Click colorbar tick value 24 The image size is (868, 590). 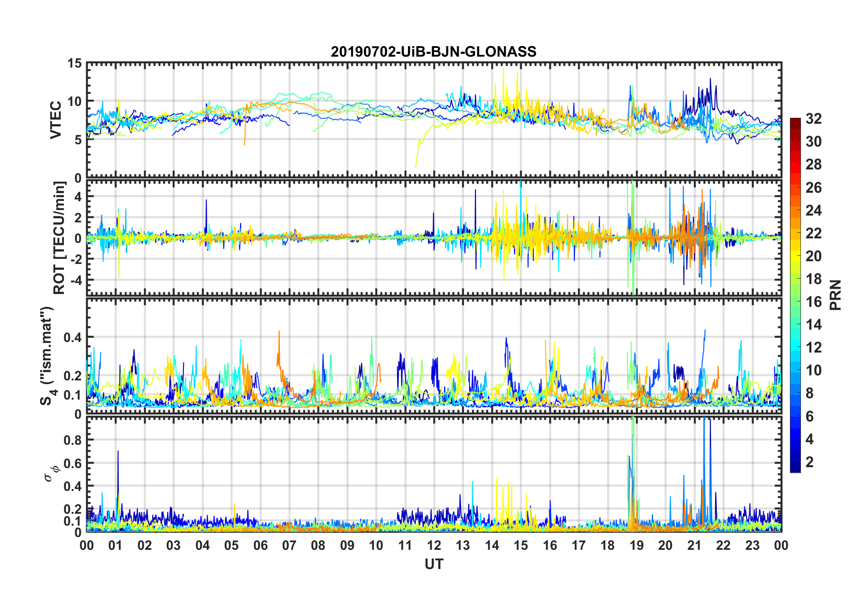coord(814,210)
